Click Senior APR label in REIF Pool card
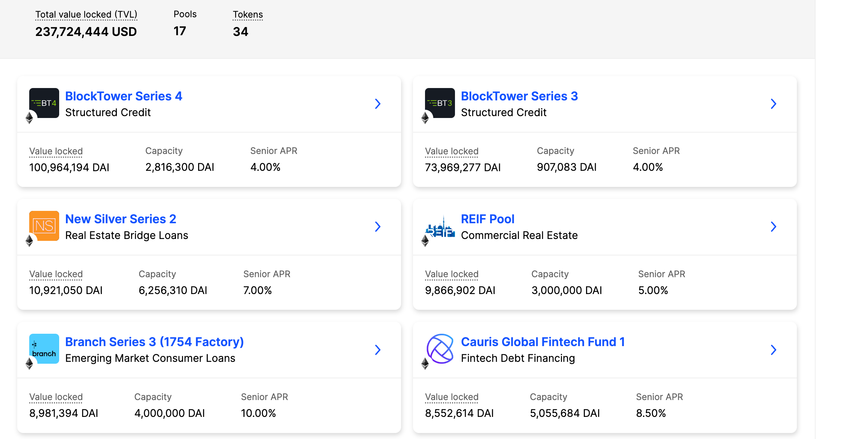This screenshot has height=439, width=868. [662, 274]
